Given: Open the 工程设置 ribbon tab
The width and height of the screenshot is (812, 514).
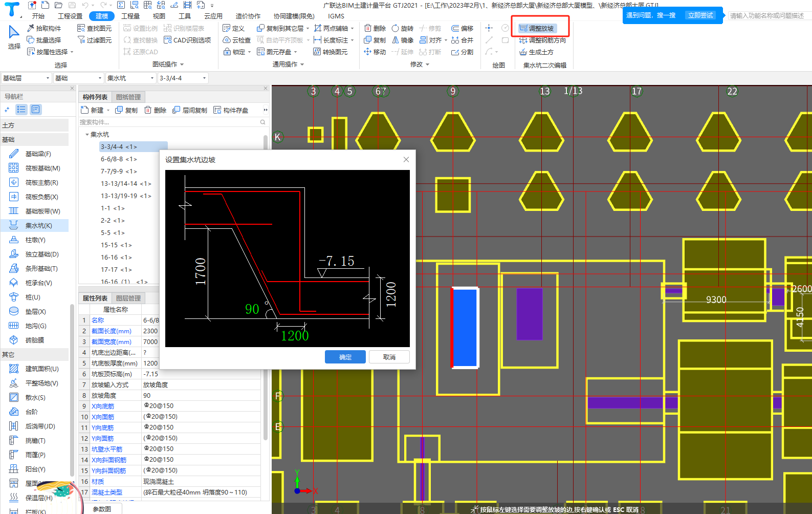Looking at the screenshot, I should 70,16.
